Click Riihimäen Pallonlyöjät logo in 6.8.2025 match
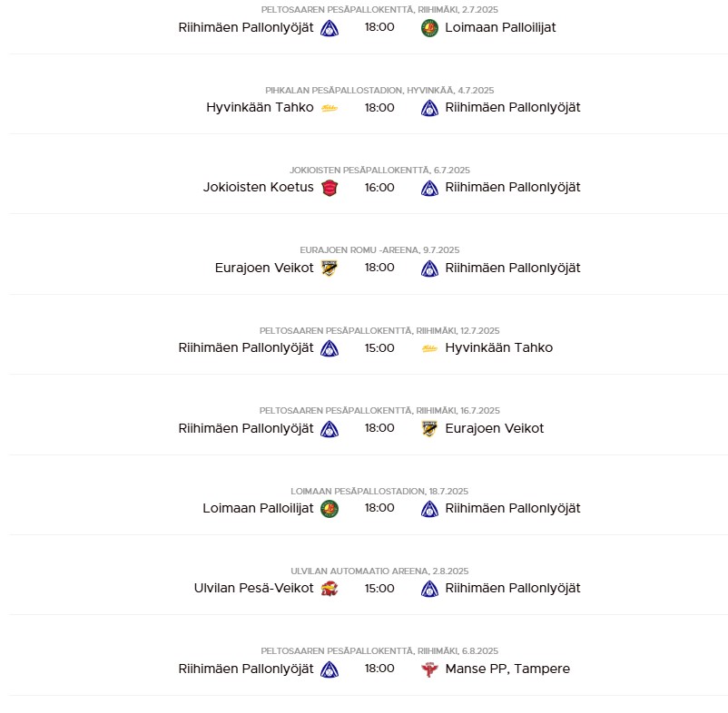Screen dimensions: 728x713 (x=330, y=669)
